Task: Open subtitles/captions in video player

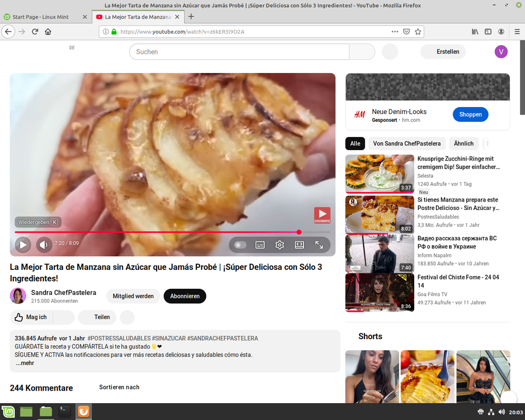Action: (x=260, y=245)
